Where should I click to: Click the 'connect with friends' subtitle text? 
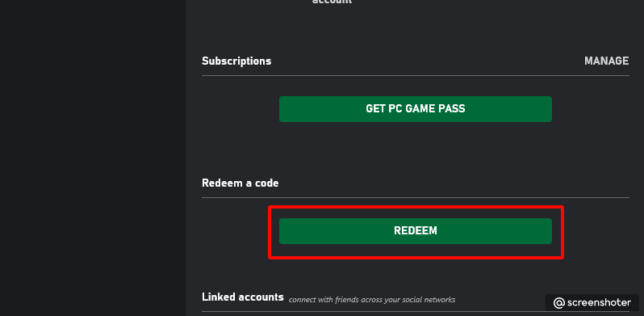click(372, 300)
